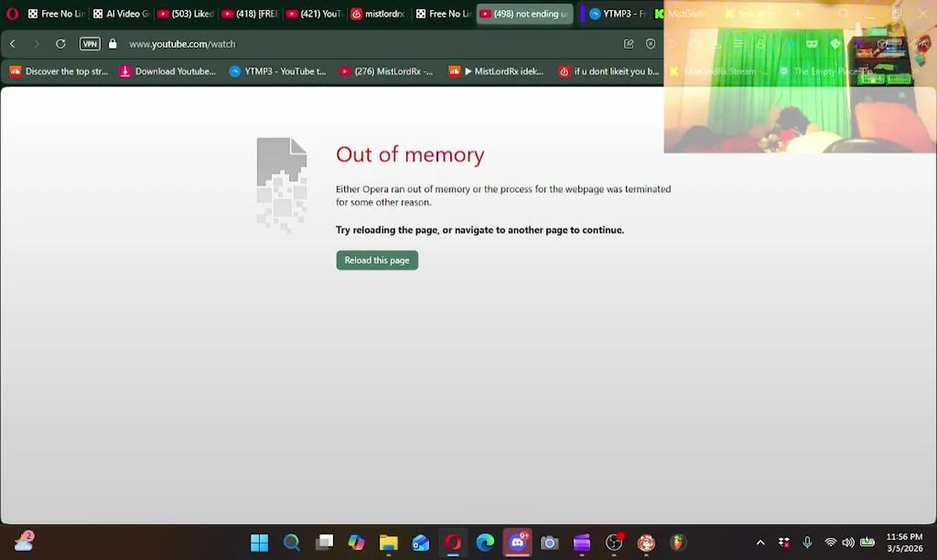Image resolution: width=937 pixels, height=560 pixels.
Task: Click the forward navigation arrow
Action: (x=36, y=44)
